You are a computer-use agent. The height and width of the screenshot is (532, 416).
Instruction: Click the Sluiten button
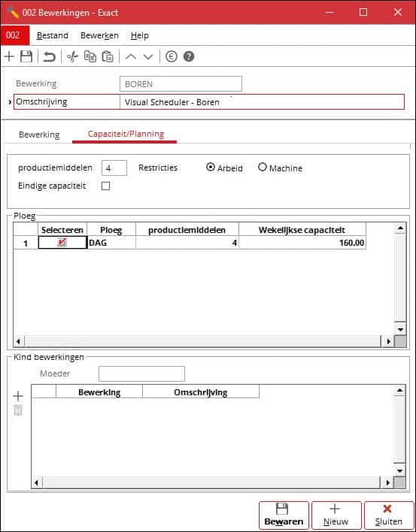389,515
